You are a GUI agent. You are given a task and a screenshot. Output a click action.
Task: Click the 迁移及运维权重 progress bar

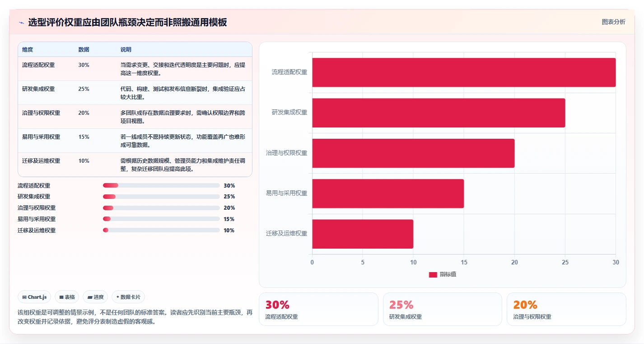tap(161, 230)
